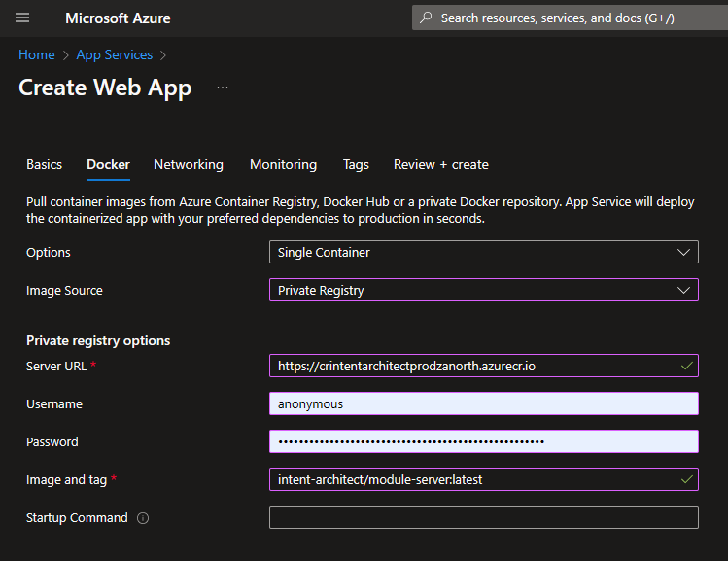Click the Microsoft Azure title
The height and width of the screenshot is (561, 728).
point(118,18)
